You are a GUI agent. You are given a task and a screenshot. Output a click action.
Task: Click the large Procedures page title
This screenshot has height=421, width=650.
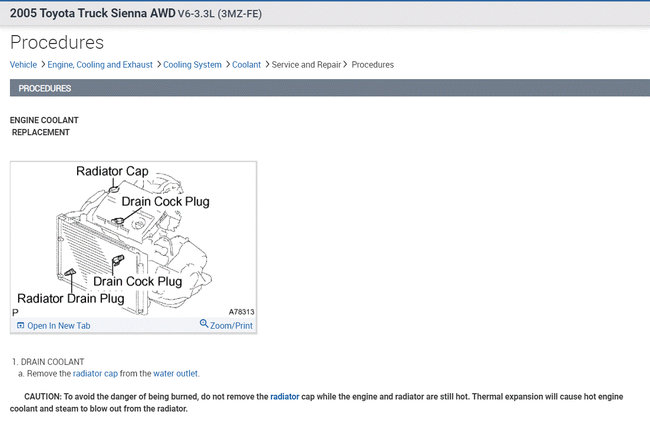[x=57, y=42]
